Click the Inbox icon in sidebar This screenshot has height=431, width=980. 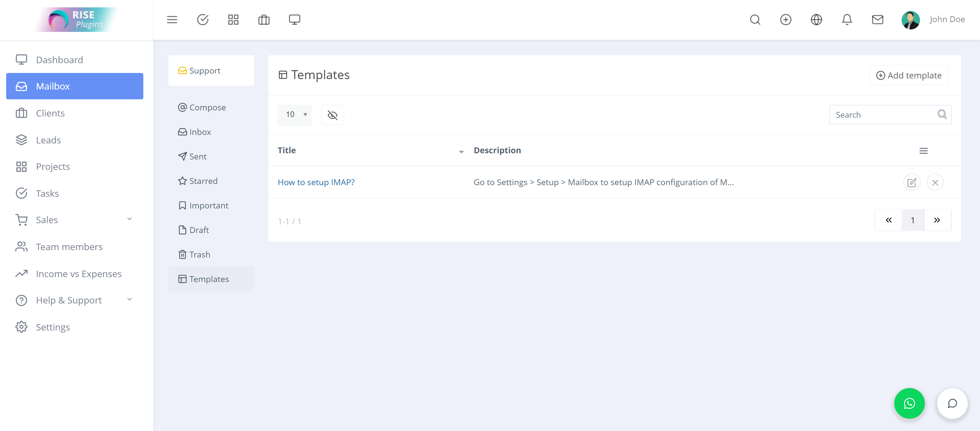[x=183, y=132]
